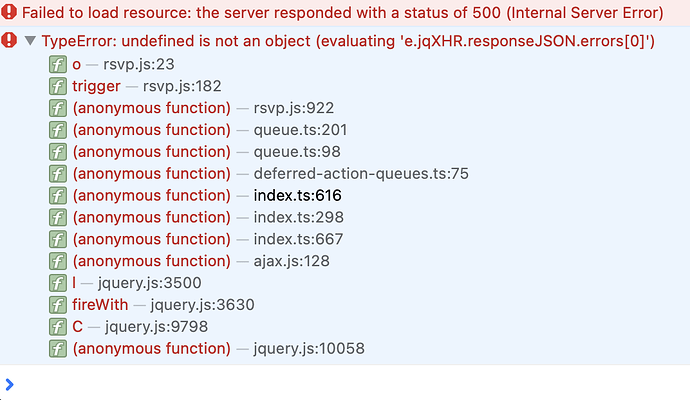Focus the console input line
690x400 pixels.
pyautogui.click(x=352, y=384)
